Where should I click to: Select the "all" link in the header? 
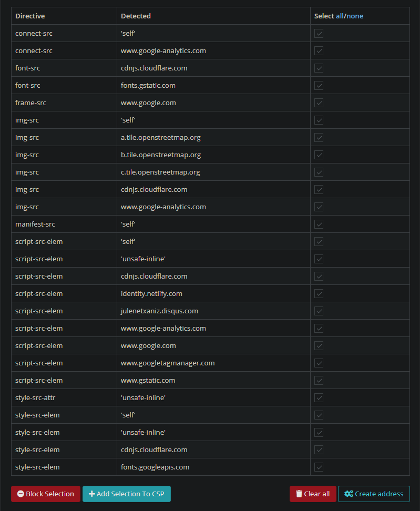tap(340, 16)
